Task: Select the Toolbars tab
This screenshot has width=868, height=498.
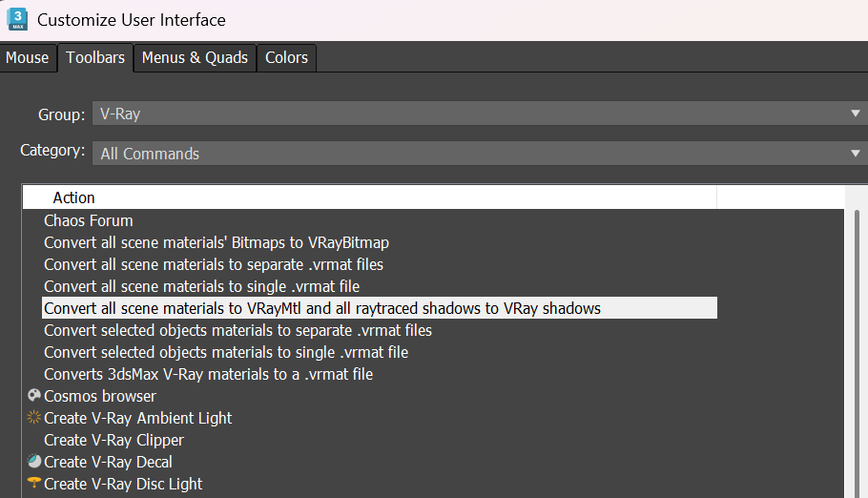Action: point(95,57)
